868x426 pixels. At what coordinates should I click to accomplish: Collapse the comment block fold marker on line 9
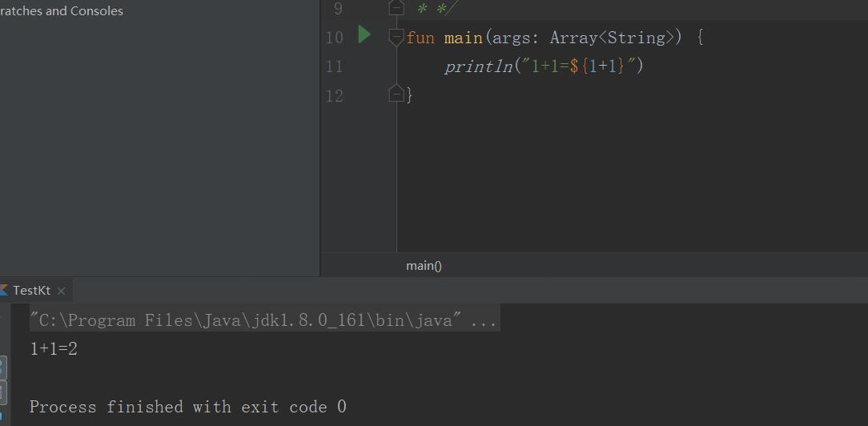[x=396, y=8]
